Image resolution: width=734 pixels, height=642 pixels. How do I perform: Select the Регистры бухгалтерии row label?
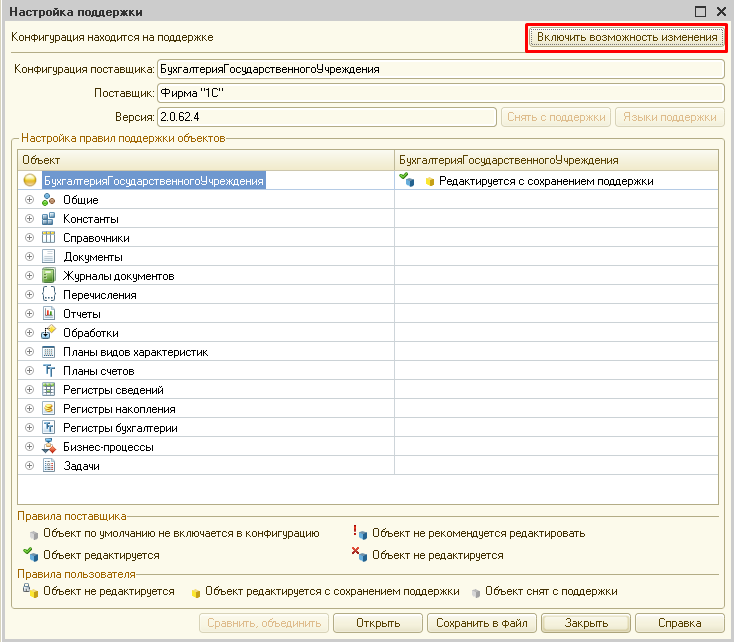pos(120,428)
